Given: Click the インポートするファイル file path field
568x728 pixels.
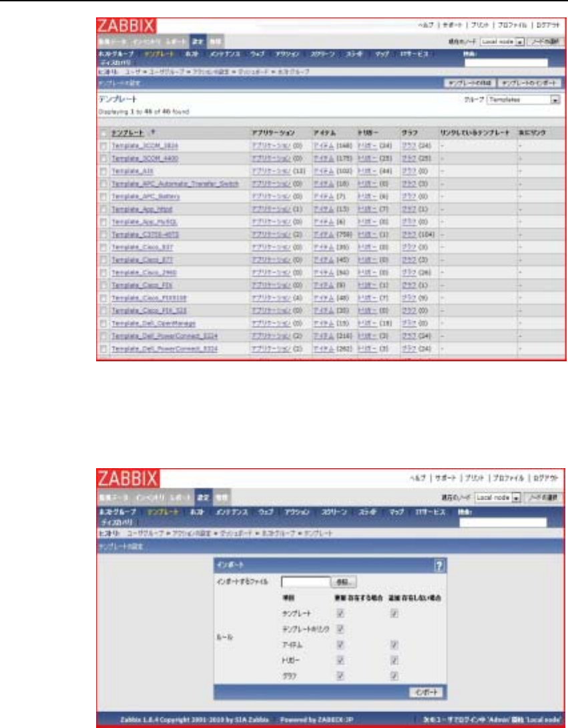Looking at the screenshot, I should click(305, 582).
